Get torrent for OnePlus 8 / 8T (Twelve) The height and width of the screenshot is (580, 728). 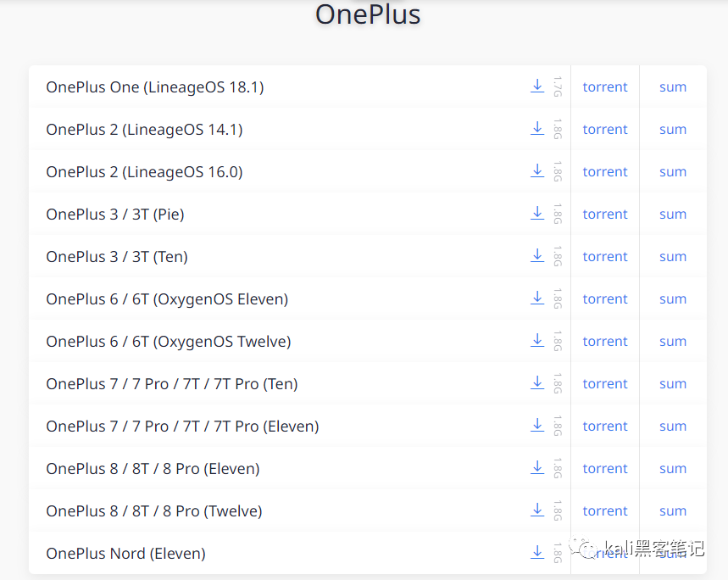pyautogui.click(x=605, y=510)
